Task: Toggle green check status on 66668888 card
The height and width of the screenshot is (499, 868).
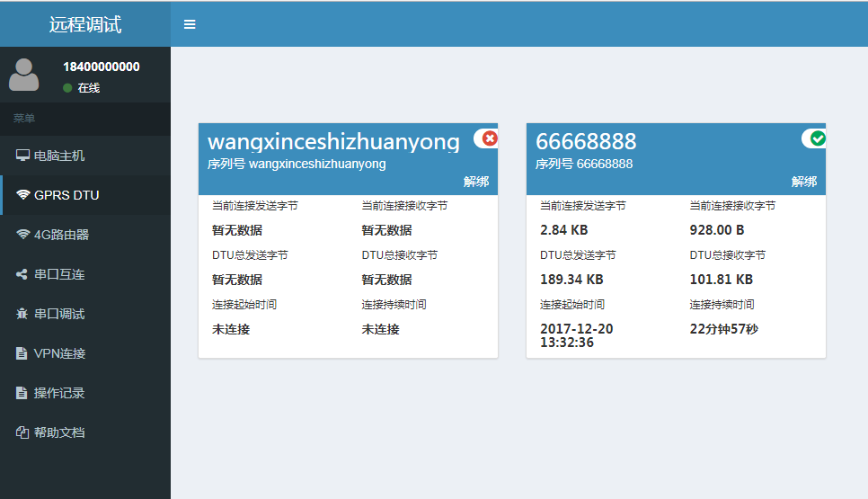Action: pos(817,138)
